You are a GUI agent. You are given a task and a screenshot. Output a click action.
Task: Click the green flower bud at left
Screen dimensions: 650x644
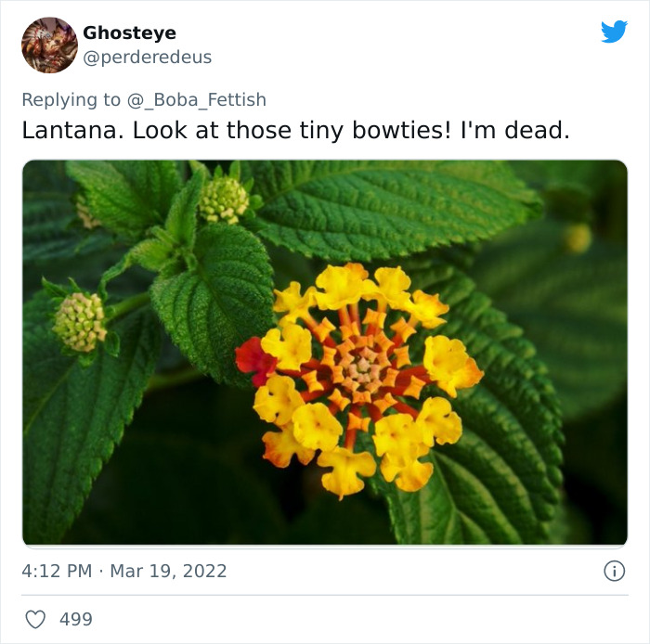pos(80,322)
